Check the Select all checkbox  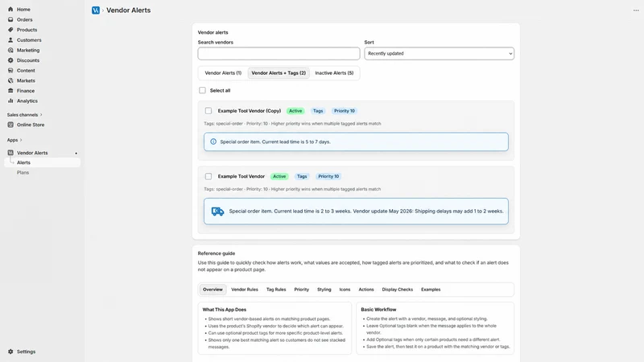coord(203,90)
